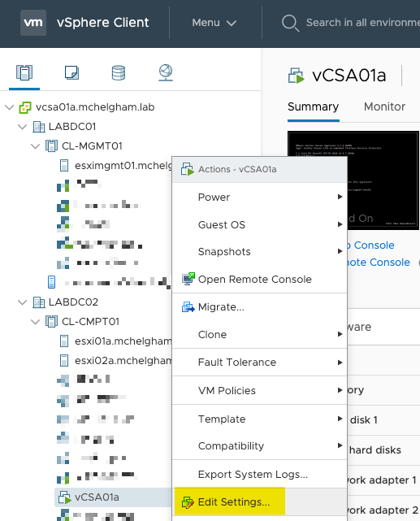This screenshot has height=521, width=420.
Task: Collapse the LABDC01 datacenter node
Action: click(23, 127)
